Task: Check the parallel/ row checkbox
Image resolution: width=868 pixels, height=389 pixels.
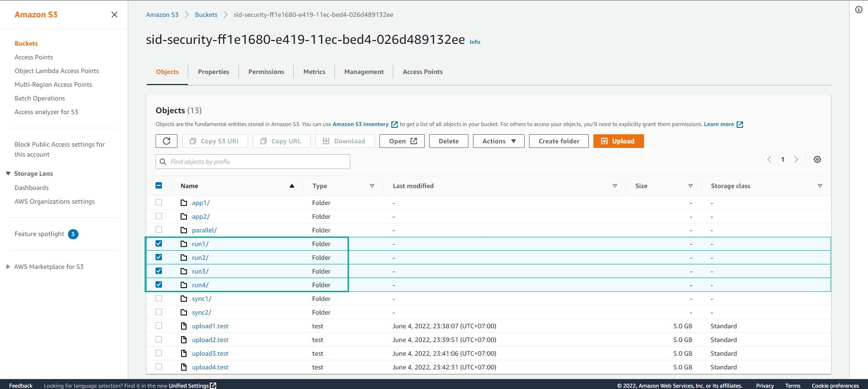Action: tap(159, 230)
